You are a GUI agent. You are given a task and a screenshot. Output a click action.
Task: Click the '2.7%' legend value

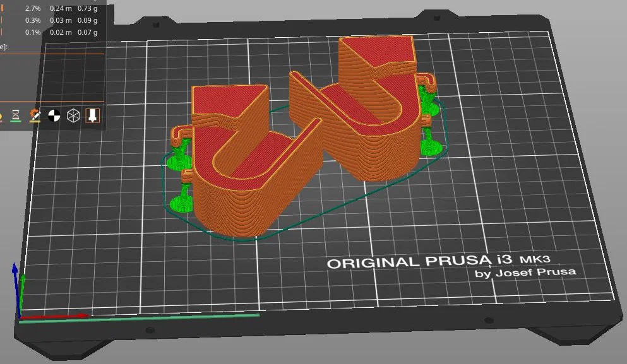click(33, 8)
